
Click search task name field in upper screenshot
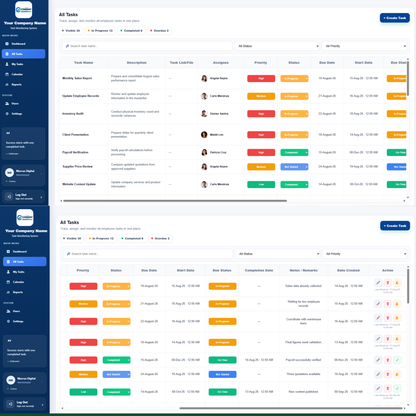(147, 46)
